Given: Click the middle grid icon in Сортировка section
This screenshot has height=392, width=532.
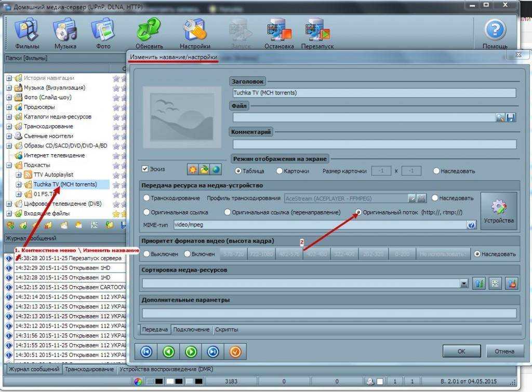Looking at the screenshot, I should 495,283.
